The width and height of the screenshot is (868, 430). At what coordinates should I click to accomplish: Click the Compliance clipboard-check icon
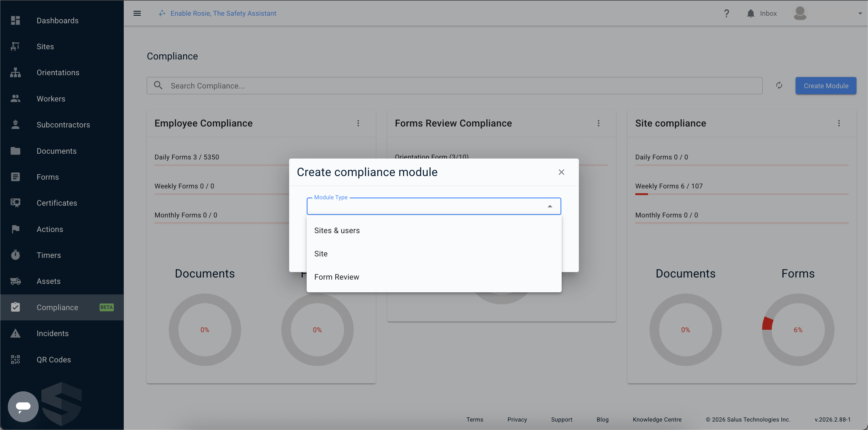point(15,307)
